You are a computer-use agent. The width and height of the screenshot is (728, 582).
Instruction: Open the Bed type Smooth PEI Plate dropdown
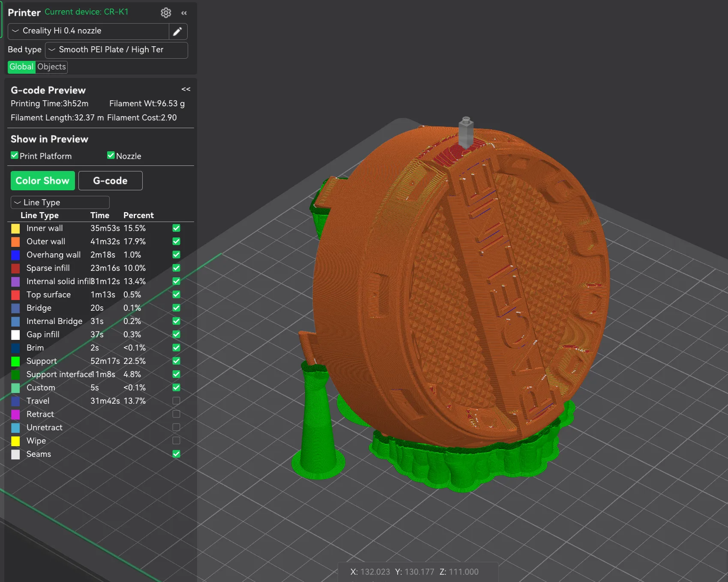pyautogui.click(x=117, y=50)
